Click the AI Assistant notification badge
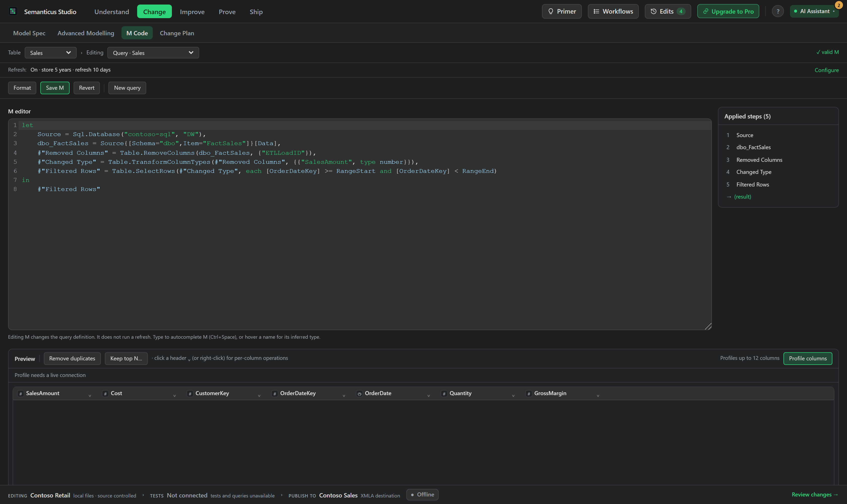The height and width of the screenshot is (504, 847). [838, 5]
